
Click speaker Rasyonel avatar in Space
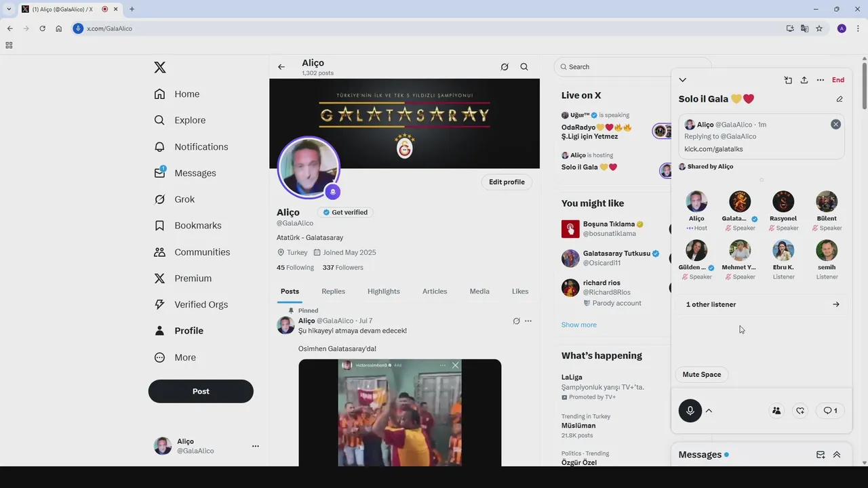[783, 202]
